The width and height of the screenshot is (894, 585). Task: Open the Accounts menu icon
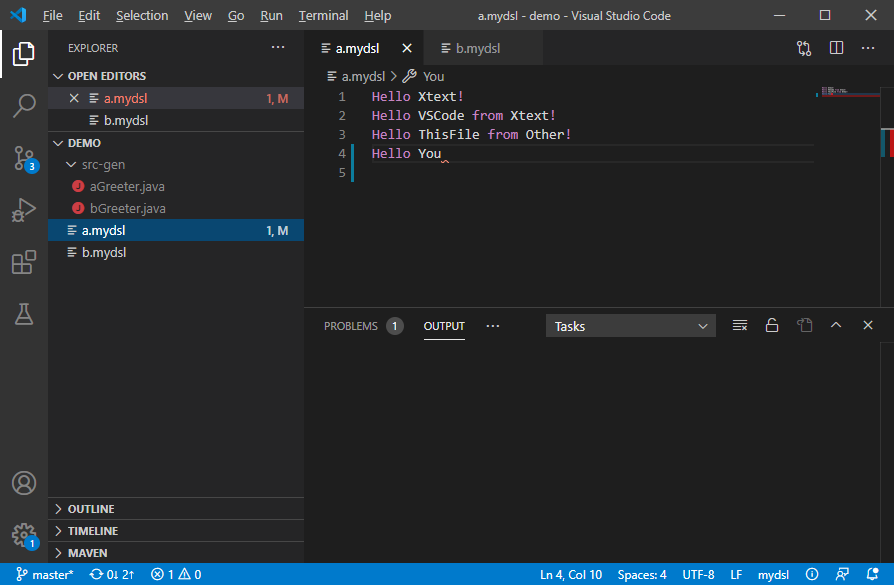coord(23,483)
